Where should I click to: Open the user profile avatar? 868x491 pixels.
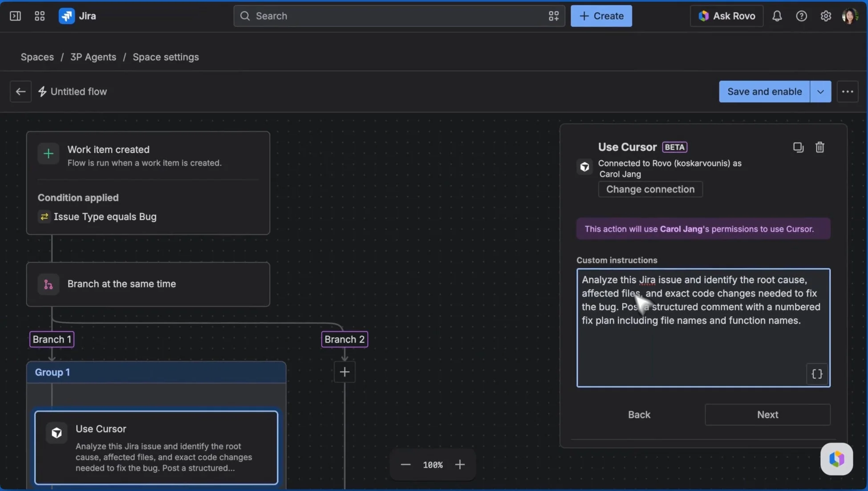coord(850,16)
